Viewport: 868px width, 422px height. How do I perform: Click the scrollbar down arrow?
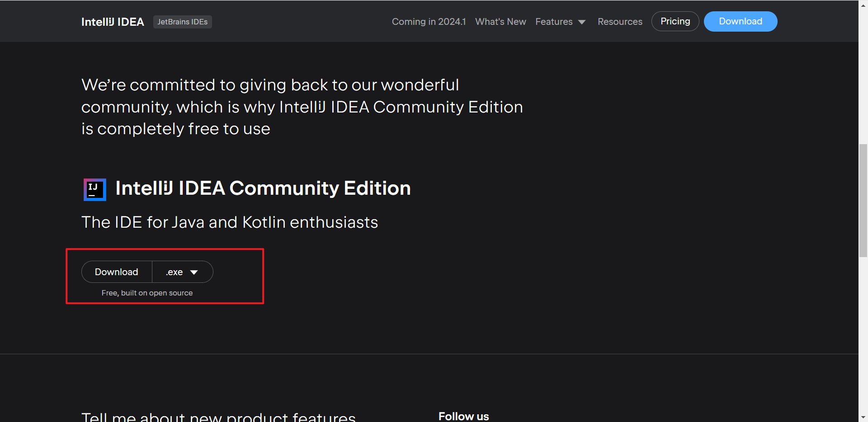[863, 417]
